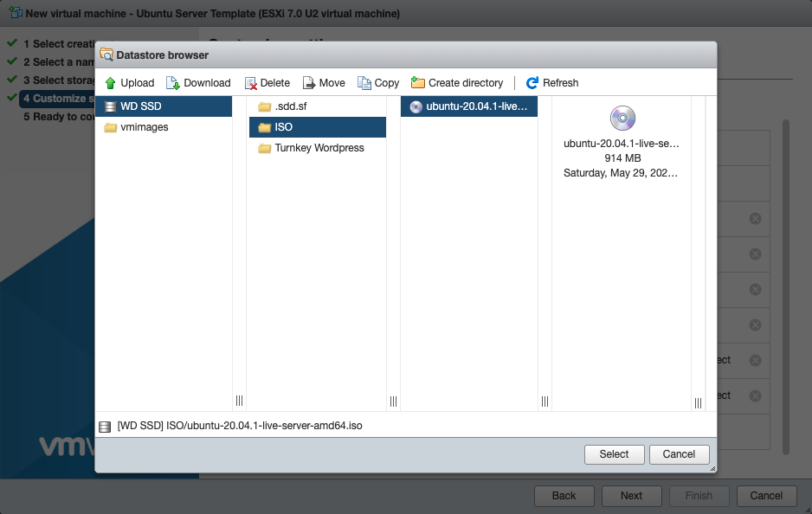The image size is (812, 514).
Task: Click the topmost remove-device X icon in wizard
Action: [756, 218]
